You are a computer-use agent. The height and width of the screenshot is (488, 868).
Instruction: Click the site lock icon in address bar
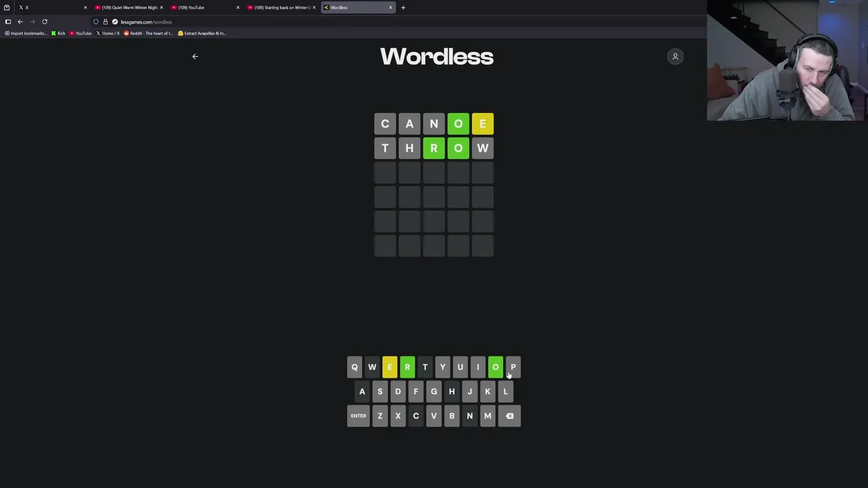click(105, 22)
